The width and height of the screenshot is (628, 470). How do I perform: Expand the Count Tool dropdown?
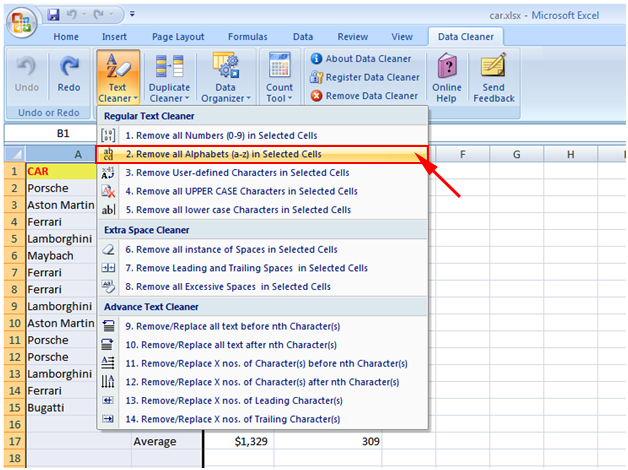[x=280, y=77]
